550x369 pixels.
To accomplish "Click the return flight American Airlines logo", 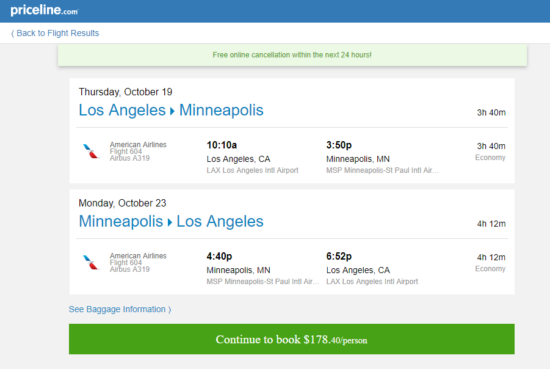I will pos(90,262).
